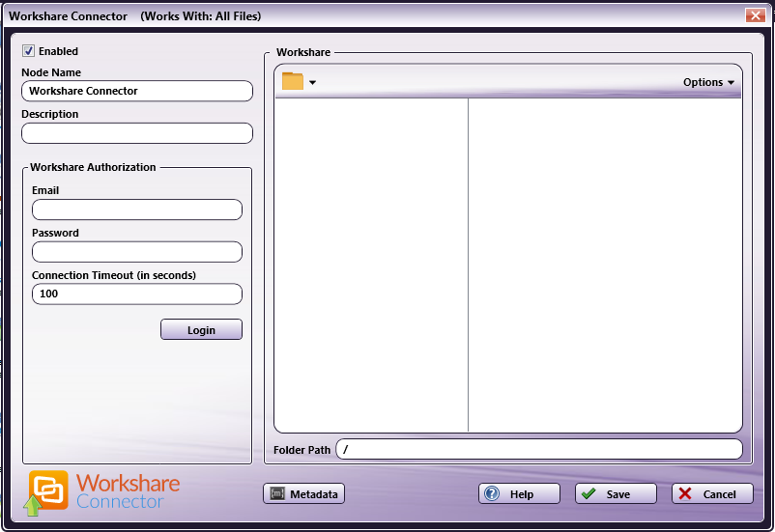Focus the Password field
This screenshot has width=775, height=532.
coord(137,252)
